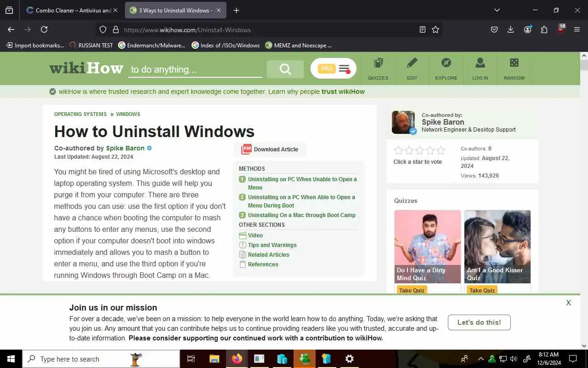The height and width of the screenshot is (368, 588).
Task: Click the trust wikiHow link
Action: pos(343,92)
